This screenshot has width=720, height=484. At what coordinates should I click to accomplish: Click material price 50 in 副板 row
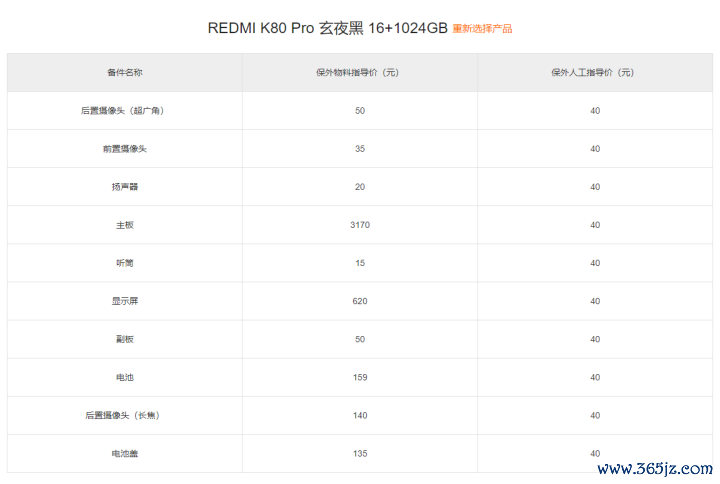[360, 339]
